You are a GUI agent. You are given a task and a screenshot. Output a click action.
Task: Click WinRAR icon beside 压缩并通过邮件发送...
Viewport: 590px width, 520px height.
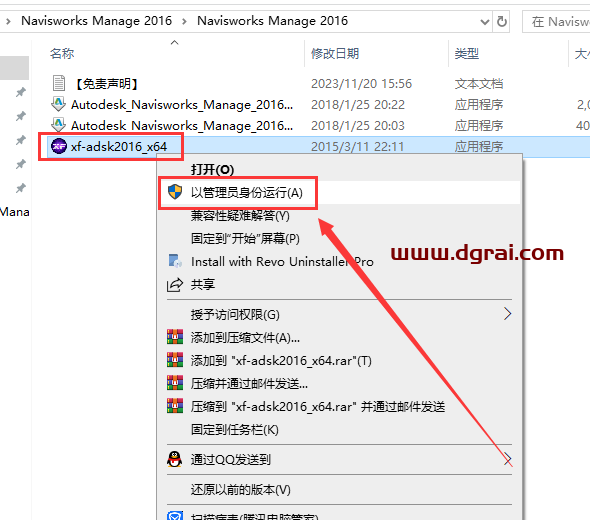(175, 383)
